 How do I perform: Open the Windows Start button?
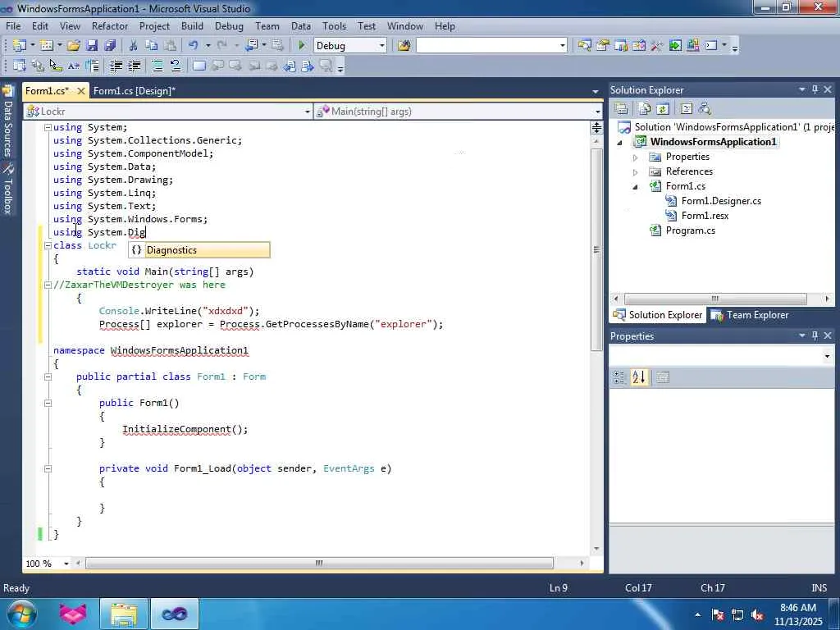pyautogui.click(x=21, y=614)
